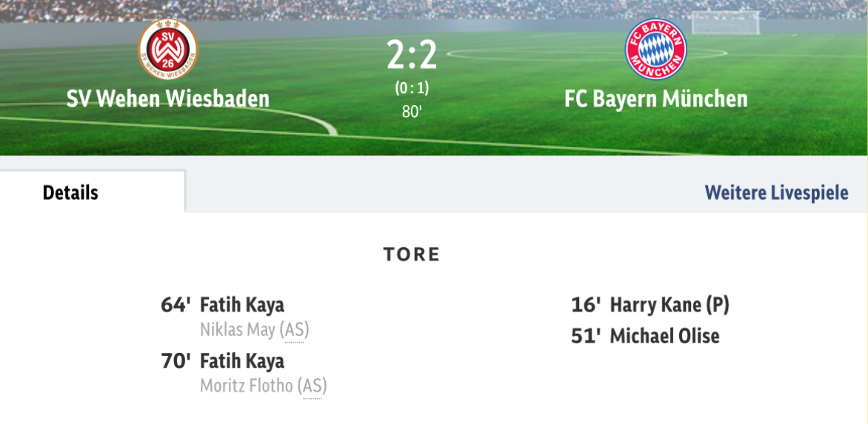The height and width of the screenshot is (424, 868).
Task: Click the (0:1) halftime score
Action: [412, 88]
